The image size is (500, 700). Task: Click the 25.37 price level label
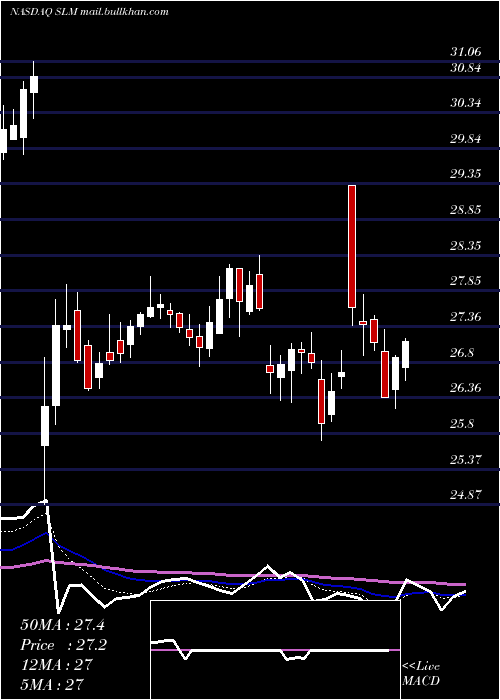(466, 459)
